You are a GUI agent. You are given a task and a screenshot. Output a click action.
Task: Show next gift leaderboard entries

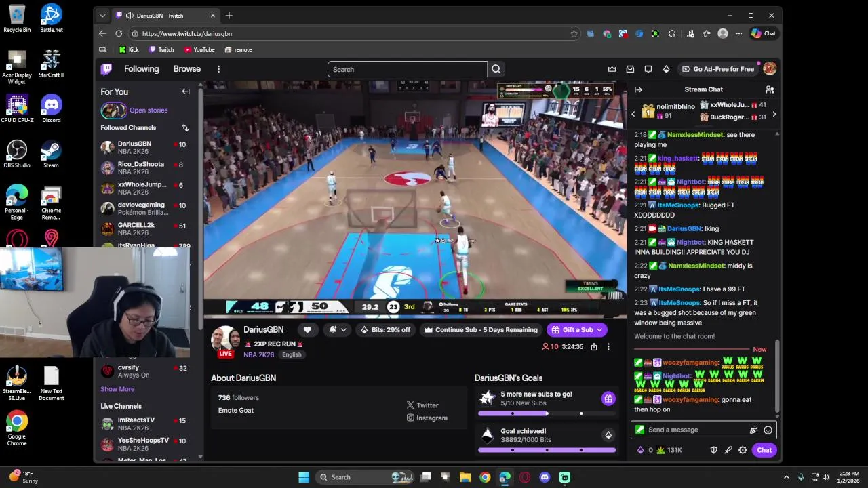pyautogui.click(x=774, y=115)
